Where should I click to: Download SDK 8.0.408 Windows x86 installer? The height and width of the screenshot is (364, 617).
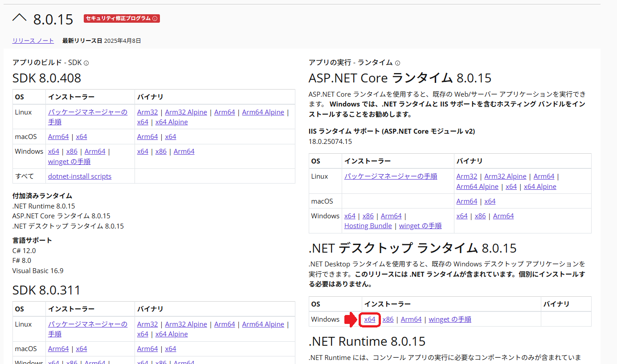pyautogui.click(x=72, y=151)
